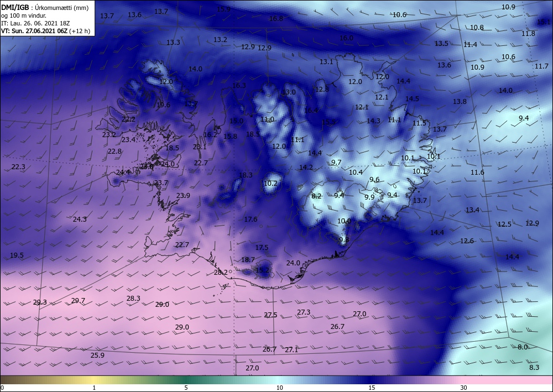This screenshot has height=392, width=553.
Task: Click the '5' tick label on the color scale
Action: click(186, 388)
